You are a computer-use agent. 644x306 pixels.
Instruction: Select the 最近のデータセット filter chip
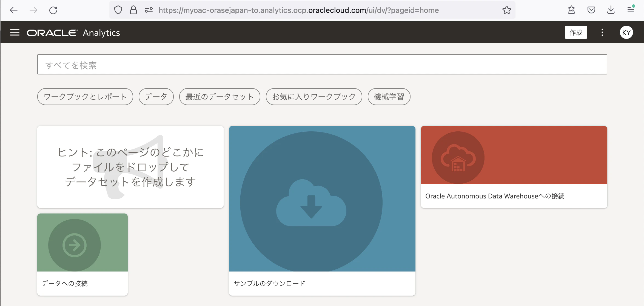220,97
